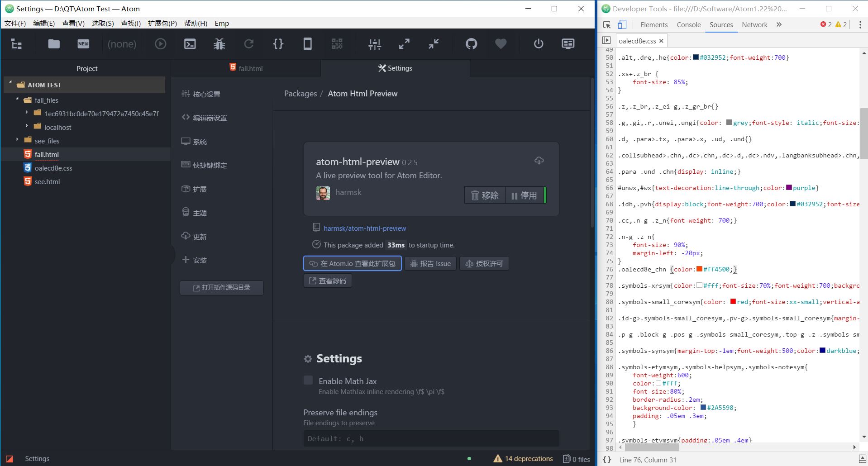Expand the 1ec6931bc0de70e folder
Viewport: 868px width, 466px height.
[27, 112]
